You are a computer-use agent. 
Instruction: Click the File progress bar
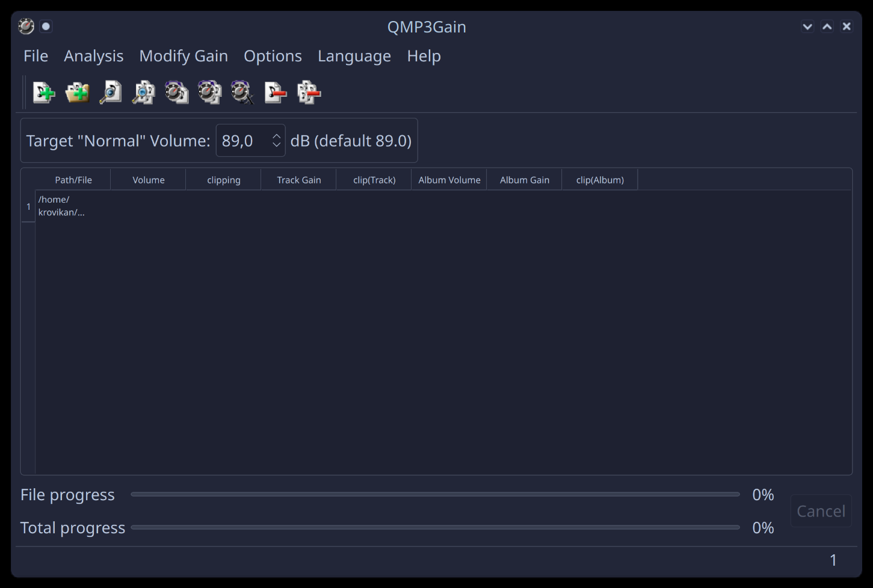pos(434,494)
